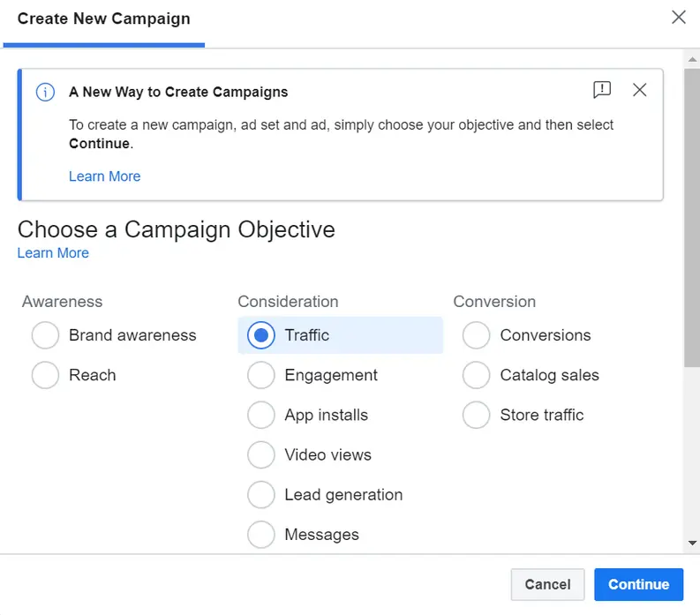Dismiss the New Way to Create Campaigns notice
The image size is (700, 615).
pyautogui.click(x=640, y=90)
